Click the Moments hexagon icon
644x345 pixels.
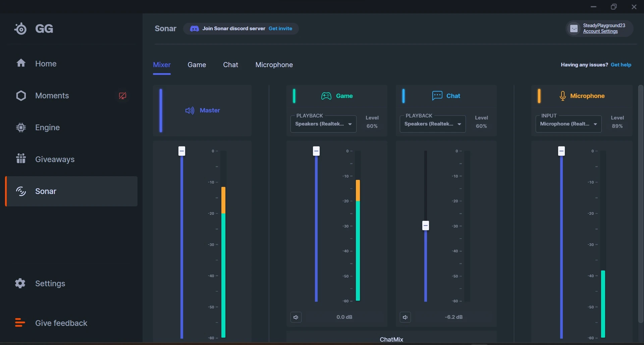click(21, 96)
